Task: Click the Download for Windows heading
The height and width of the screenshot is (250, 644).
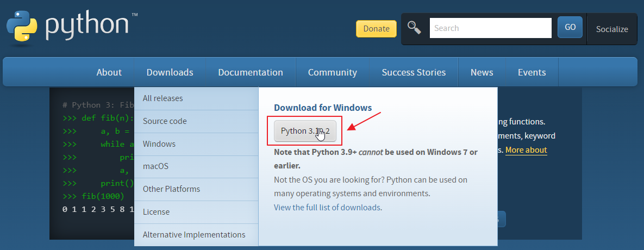Action: 323,108
